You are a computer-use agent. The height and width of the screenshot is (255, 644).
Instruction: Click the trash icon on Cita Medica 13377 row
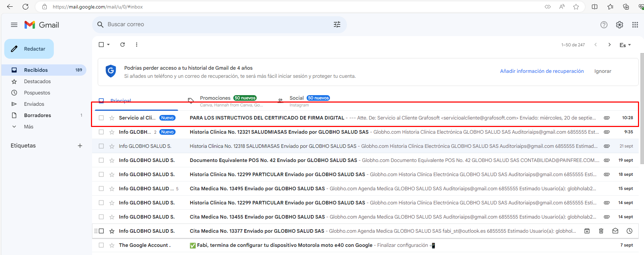pyautogui.click(x=601, y=231)
